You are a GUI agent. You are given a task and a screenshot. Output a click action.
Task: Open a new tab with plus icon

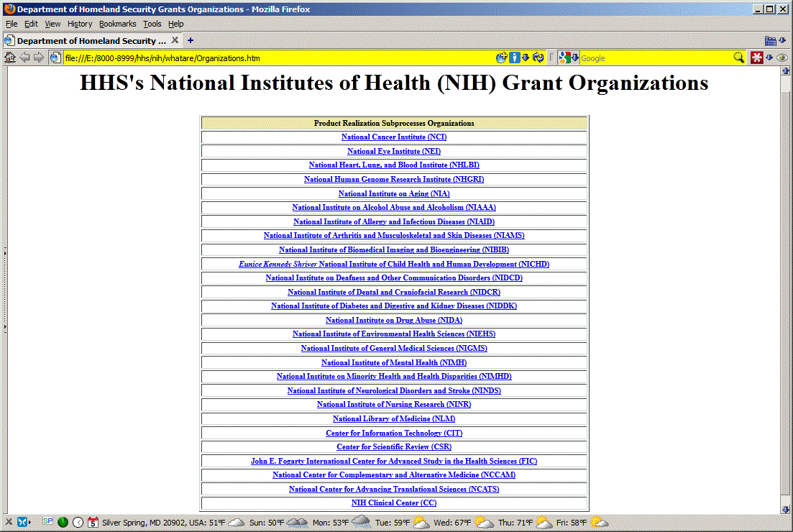pos(190,40)
